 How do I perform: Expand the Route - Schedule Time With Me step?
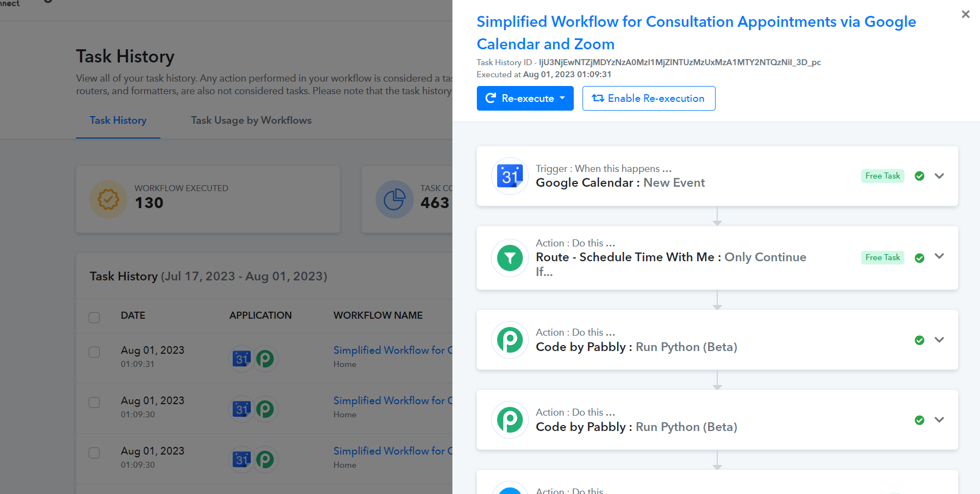[939, 256]
